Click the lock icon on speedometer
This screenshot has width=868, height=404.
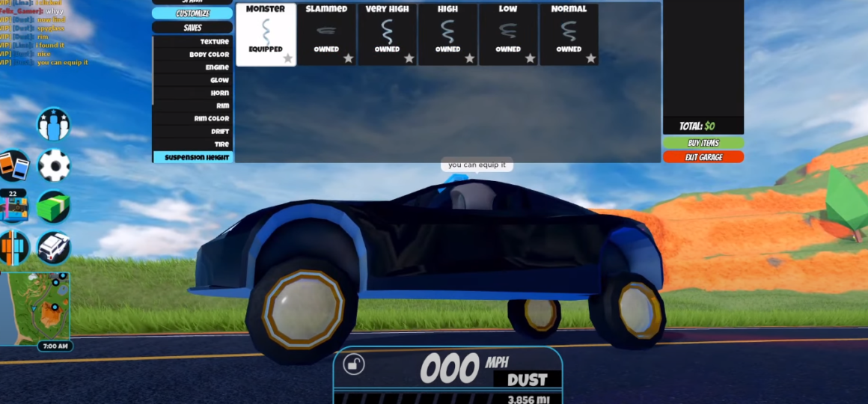coord(354,364)
